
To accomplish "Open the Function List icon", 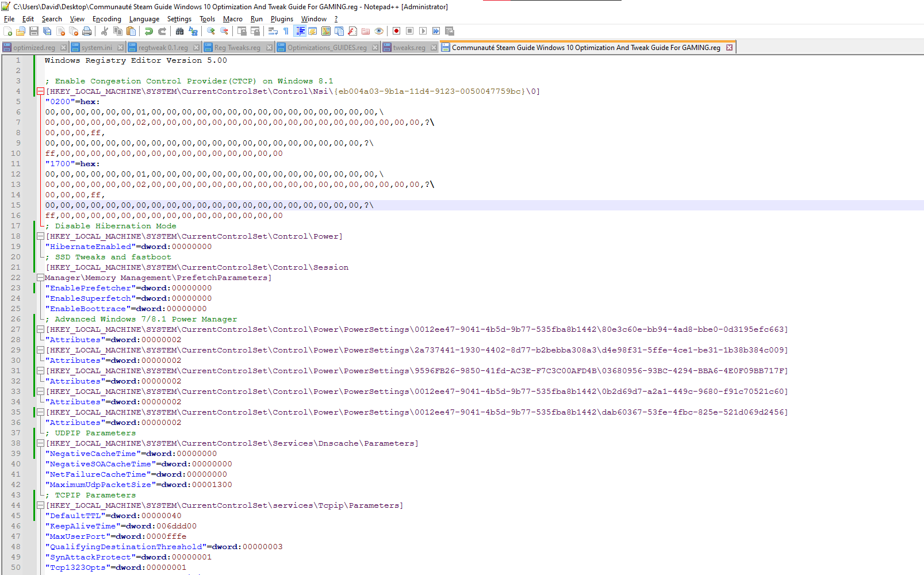I will point(352,31).
